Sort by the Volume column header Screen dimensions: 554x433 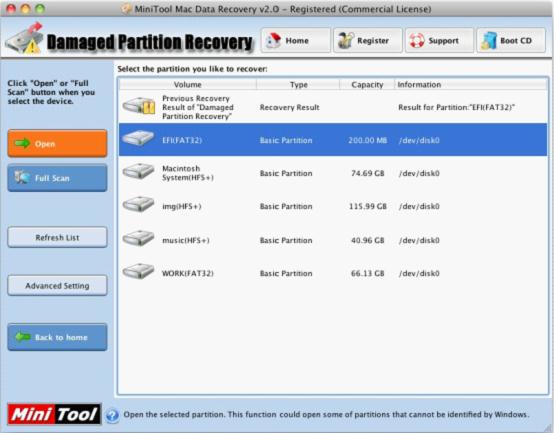188,84
